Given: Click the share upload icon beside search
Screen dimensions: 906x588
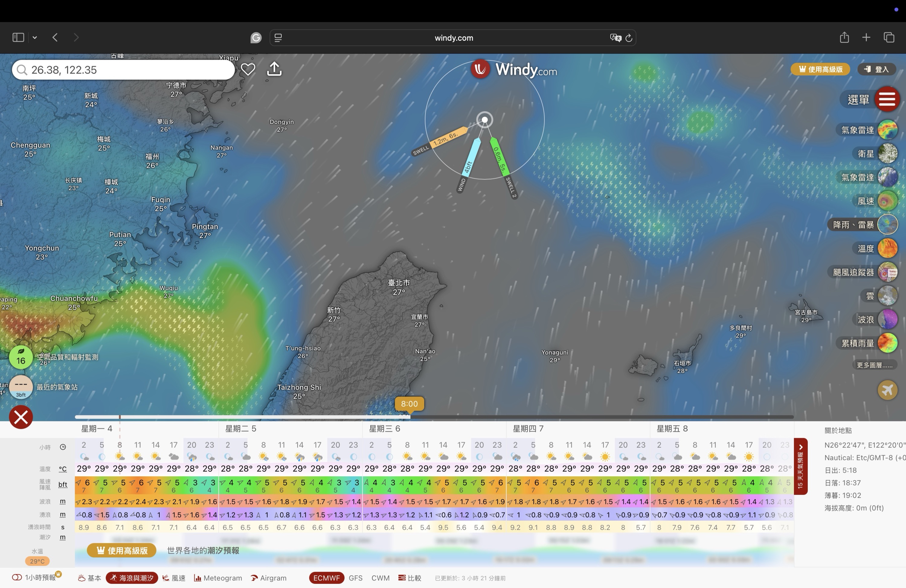Looking at the screenshot, I should (x=274, y=69).
